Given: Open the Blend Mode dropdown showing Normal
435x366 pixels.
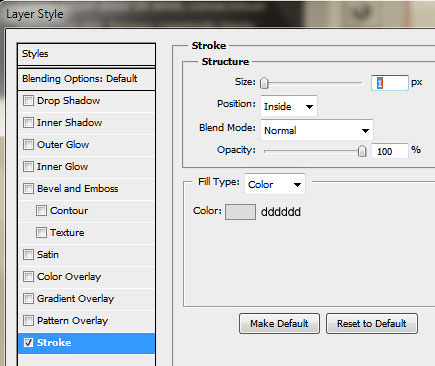Looking at the screenshot, I should pos(317,130).
